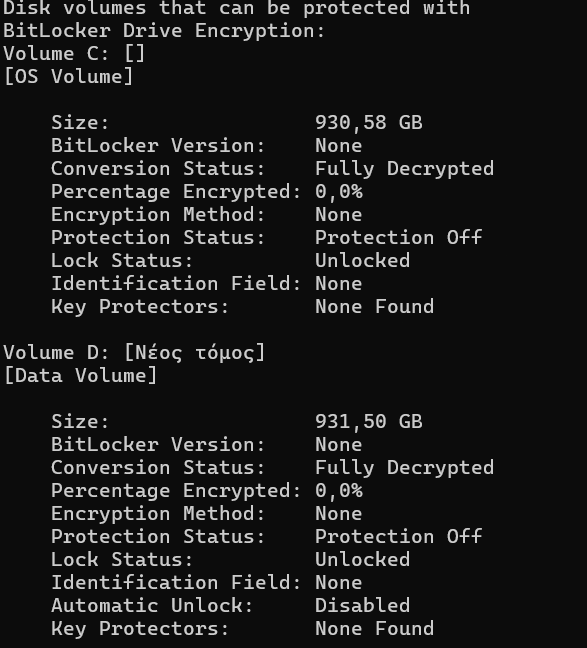This screenshot has height=648, width=587.
Task: Click 'None Found' key protectors for Volume C
Action: pyautogui.click(x=375, y=307)
